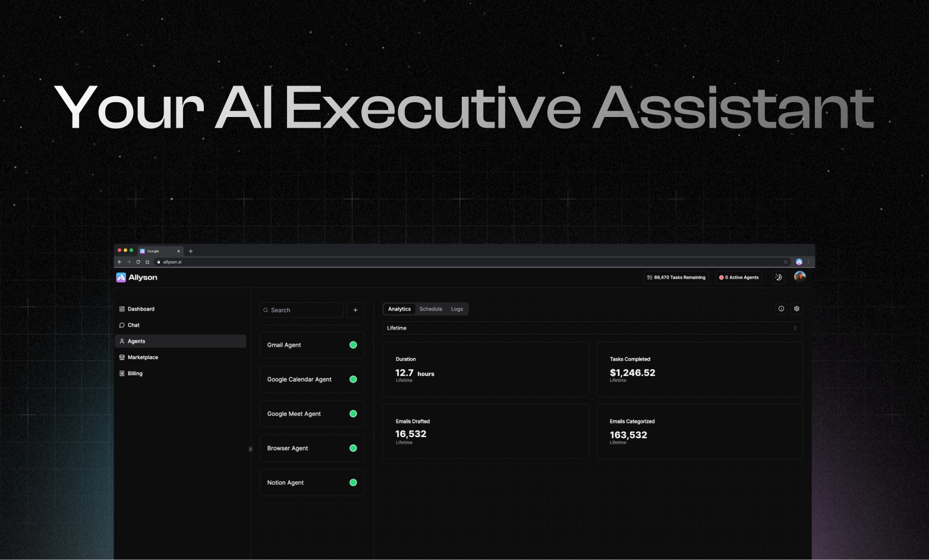Open the user profile avatar
Viewport: 929px width, 560px height.
coord(799,277)
